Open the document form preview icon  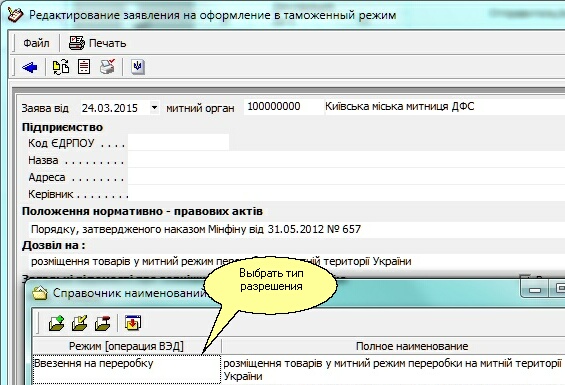[84, 67]
